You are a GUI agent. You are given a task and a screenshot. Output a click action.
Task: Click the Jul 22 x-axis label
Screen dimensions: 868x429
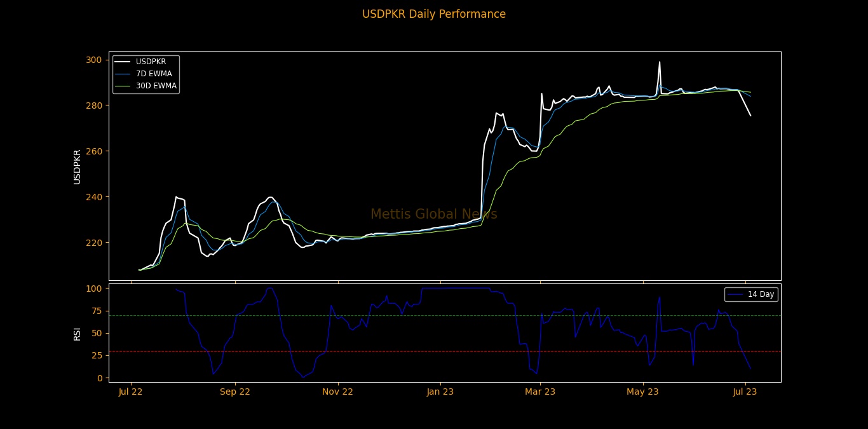pyautogui.click(x=131, y=392)
